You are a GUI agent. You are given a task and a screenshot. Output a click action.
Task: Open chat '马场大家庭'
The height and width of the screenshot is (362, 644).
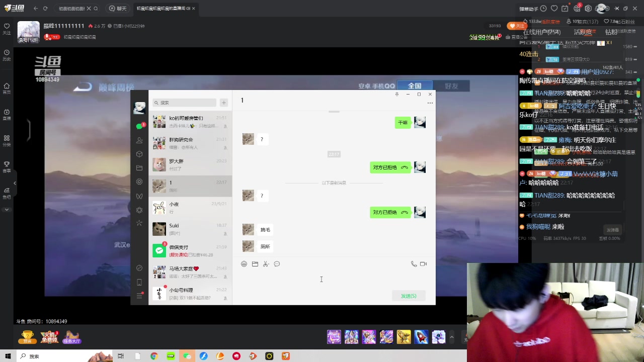pos(190,272)
